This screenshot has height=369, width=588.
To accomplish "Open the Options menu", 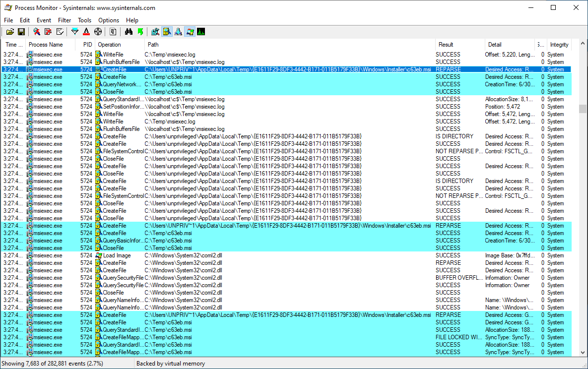I will (x=109, y=20).
